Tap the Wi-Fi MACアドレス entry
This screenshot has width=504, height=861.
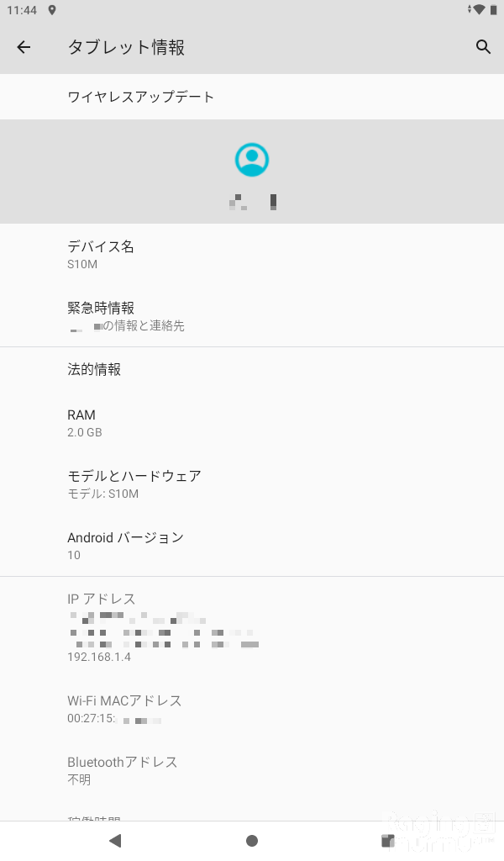tap(252, 708)
